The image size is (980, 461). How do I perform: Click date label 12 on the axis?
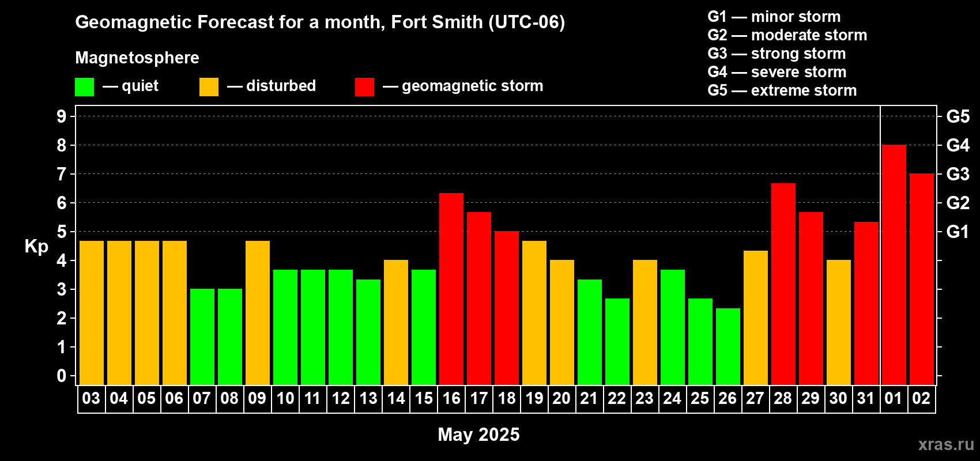pos(341,399)
